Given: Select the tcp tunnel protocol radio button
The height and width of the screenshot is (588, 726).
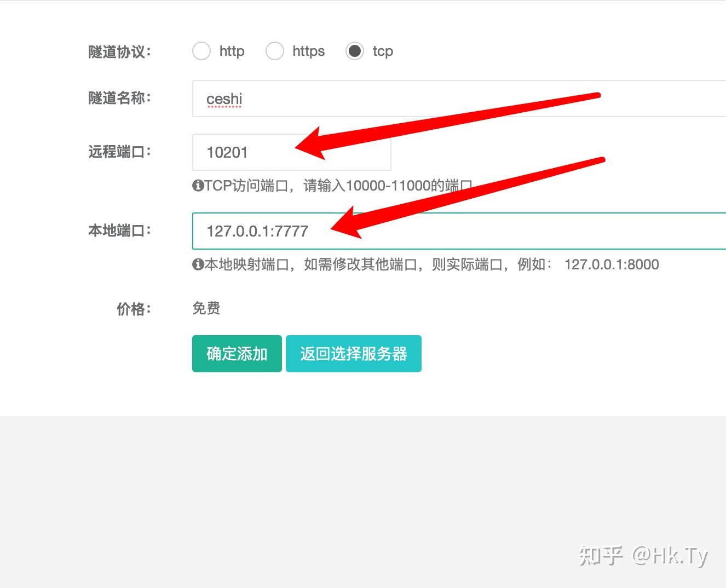Looking at the screenshot, I should click(x=355, y=51).
